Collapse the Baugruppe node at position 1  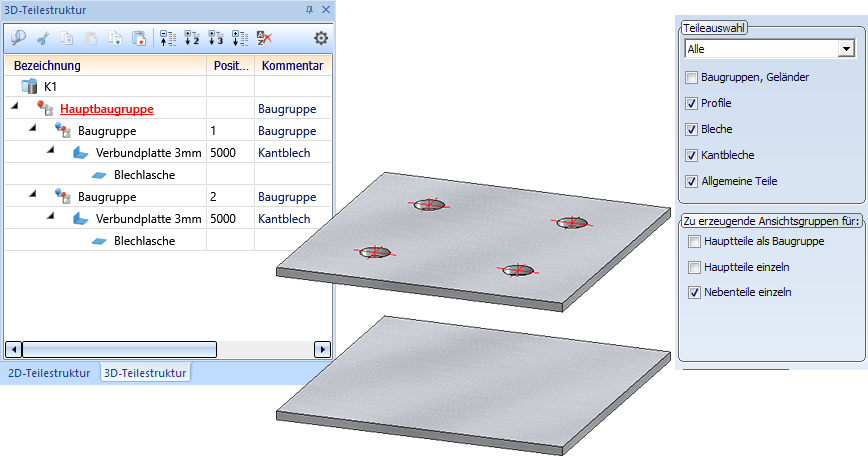(x=33, y=128)
